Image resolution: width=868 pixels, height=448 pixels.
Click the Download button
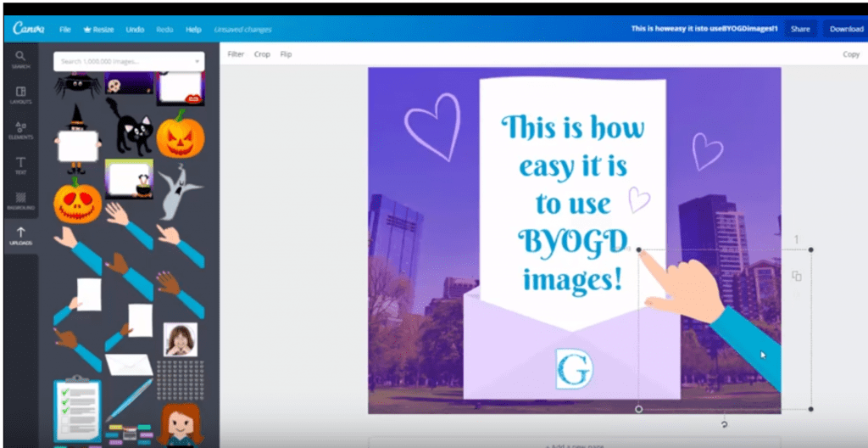(846, 29)
